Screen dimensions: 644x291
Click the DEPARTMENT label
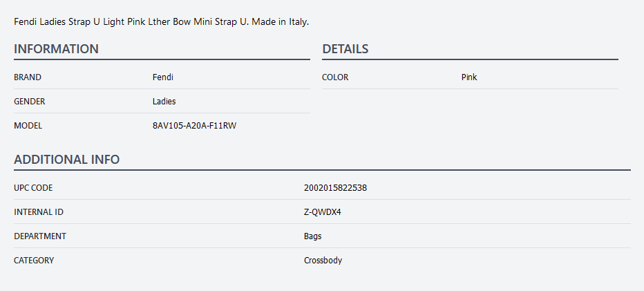40,236
